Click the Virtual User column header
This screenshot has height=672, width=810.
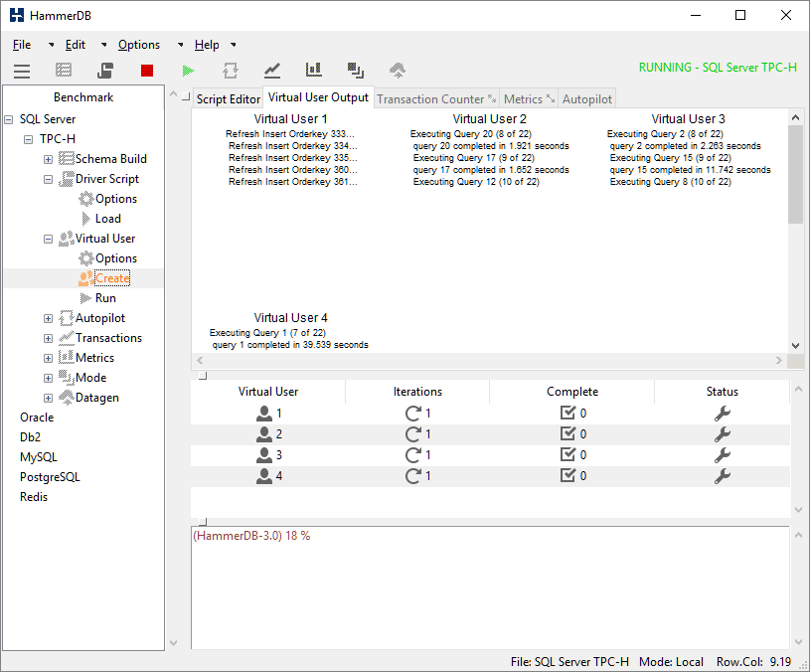tap(268, 392)
